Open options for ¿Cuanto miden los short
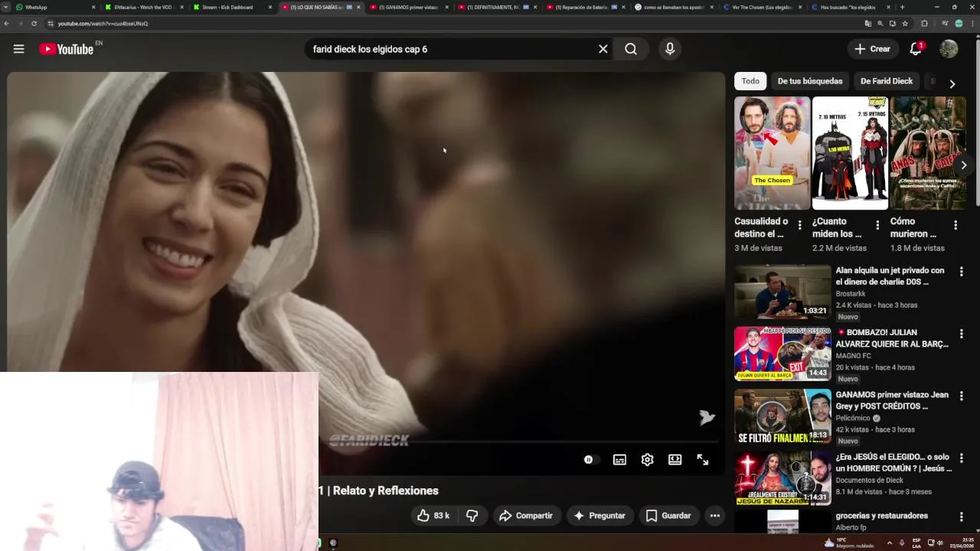 pyautogui.click(x=877, y=225)
